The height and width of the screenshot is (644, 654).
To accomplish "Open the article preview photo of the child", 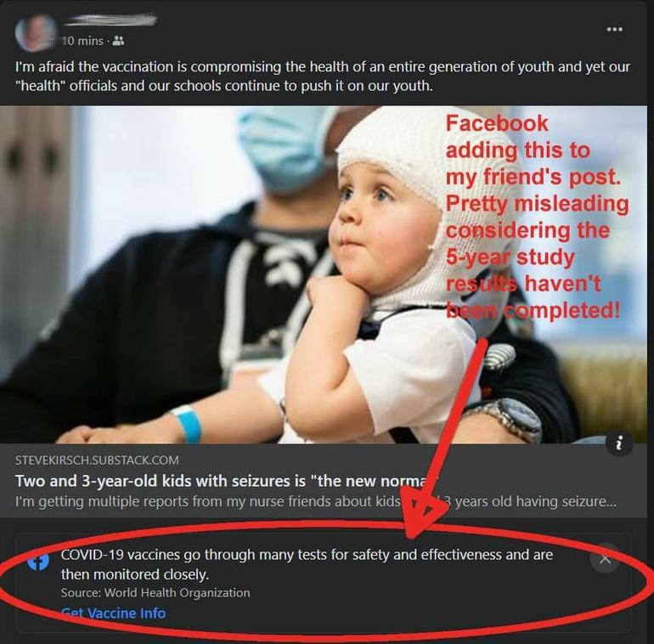I will pyautogui.click(x=324, y=274).
